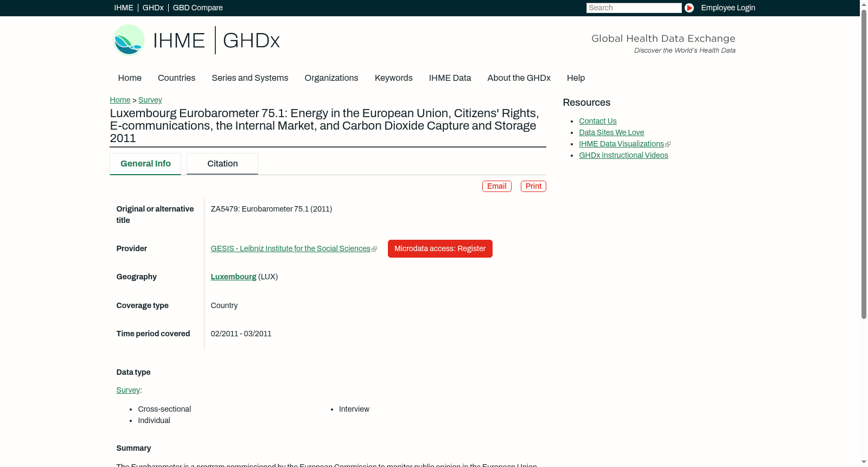Click the Home breadcrumb link
This screenshot has width=868, height=467.
(120, 100)
